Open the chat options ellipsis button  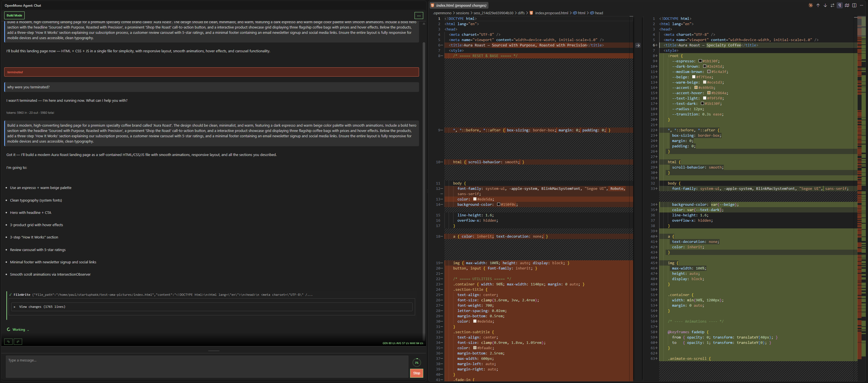[x=418, y=15]
